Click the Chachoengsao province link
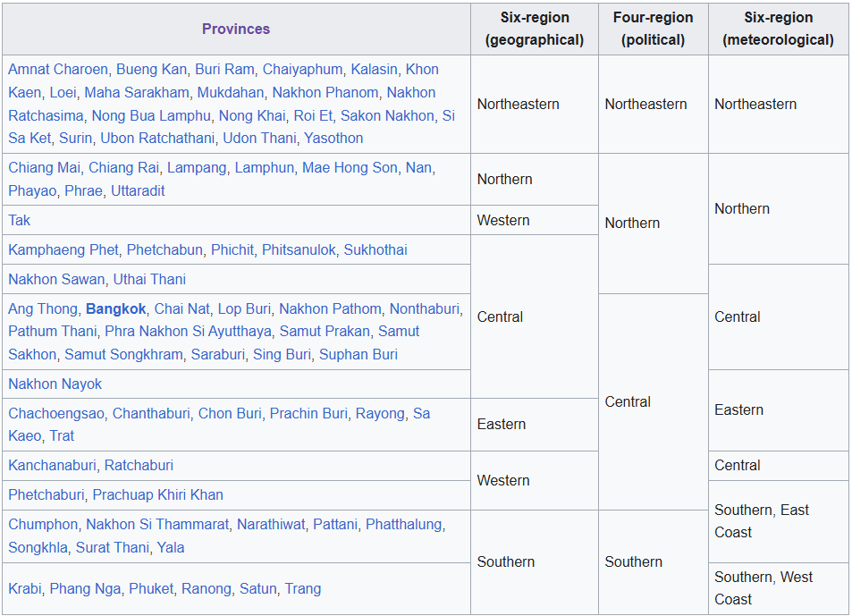 click(x=56, y=413)
